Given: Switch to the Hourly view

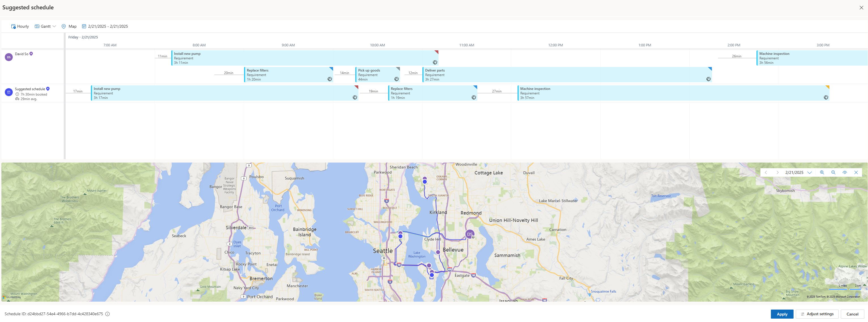Looking at the screenshot, I should tap(20, 26).
